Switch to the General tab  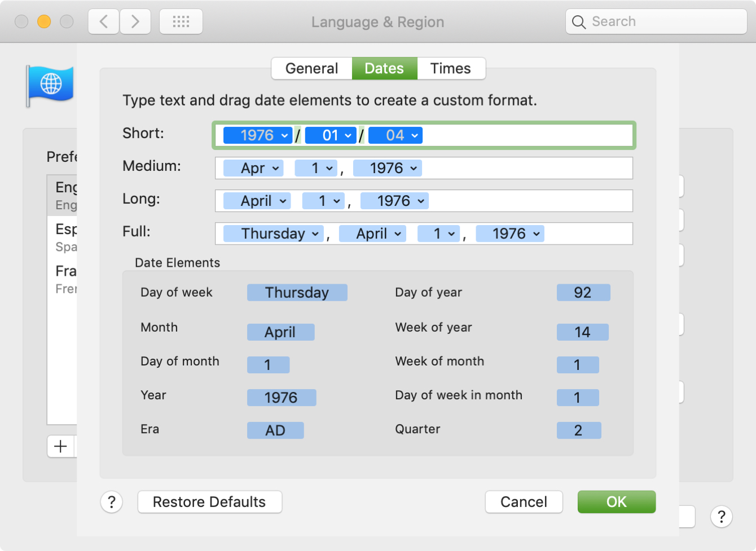(312, 68)
